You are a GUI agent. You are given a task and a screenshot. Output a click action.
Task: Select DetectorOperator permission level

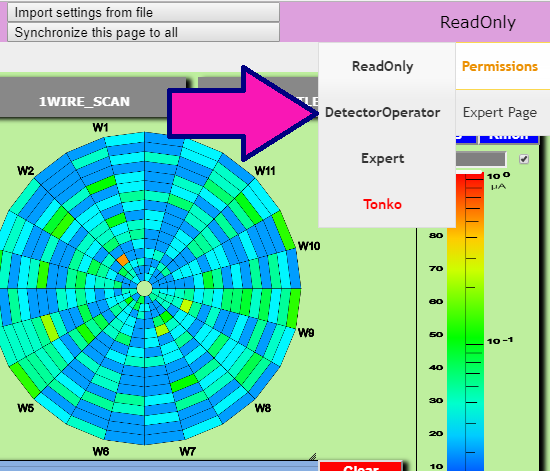(x=382, y=113)
